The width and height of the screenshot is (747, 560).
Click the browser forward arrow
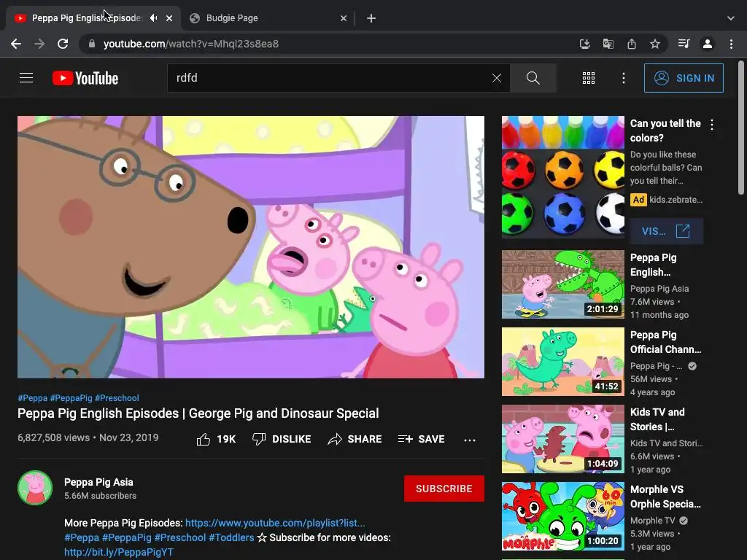39,44
